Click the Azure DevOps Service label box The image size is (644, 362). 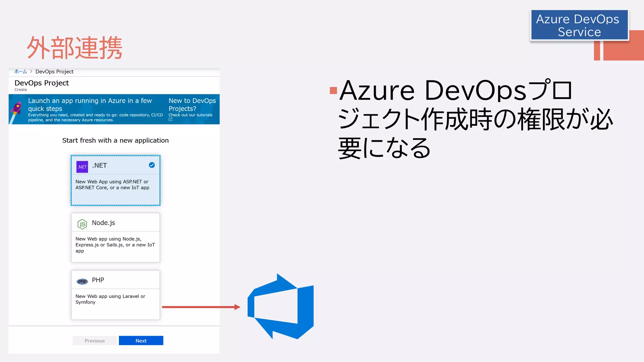click(x=579, y=25)
